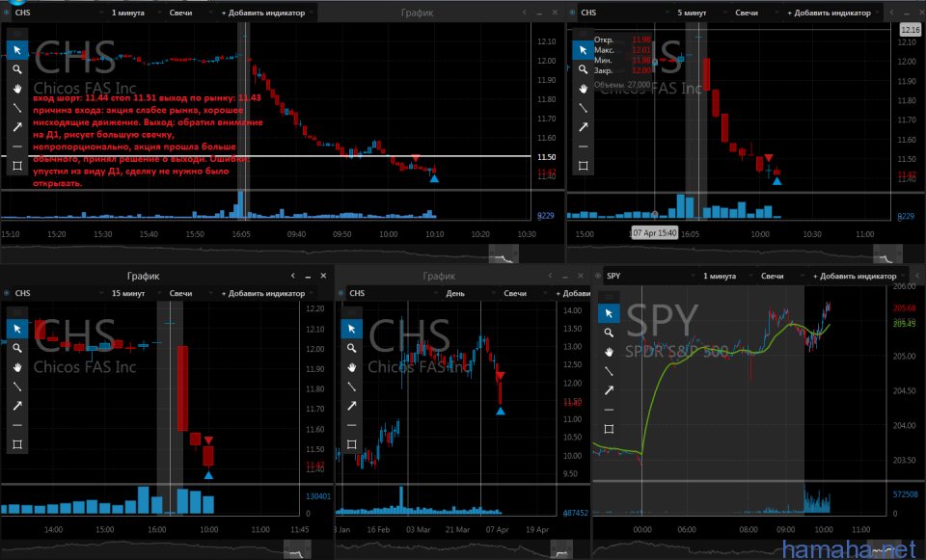Click the link indicator dot beside SPY ticker
Image resolution: width=926 pixels, height=560 pixels.
pyautogui.click(x=598, y=276)
